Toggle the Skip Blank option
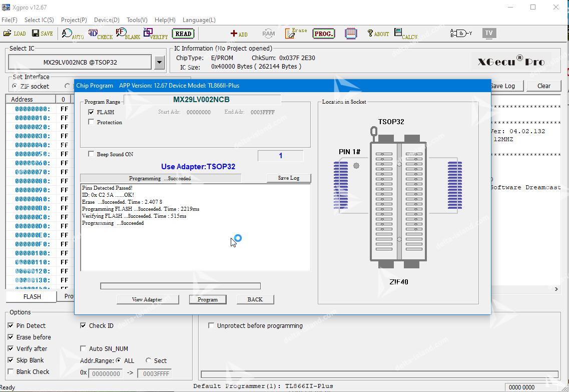This screenshot has width=569, height=392. point(11,360)
